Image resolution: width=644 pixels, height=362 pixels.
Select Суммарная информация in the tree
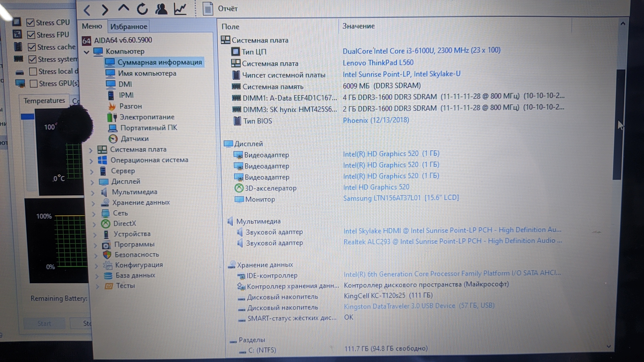coord(160,62)
